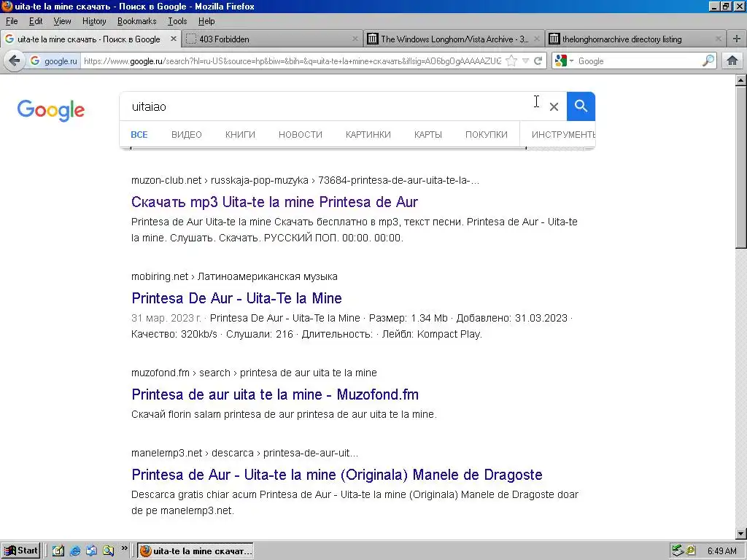Open the ИНСТРУМЕНТЫ search tools
747x560 pixels.
(x=563, y=135)
